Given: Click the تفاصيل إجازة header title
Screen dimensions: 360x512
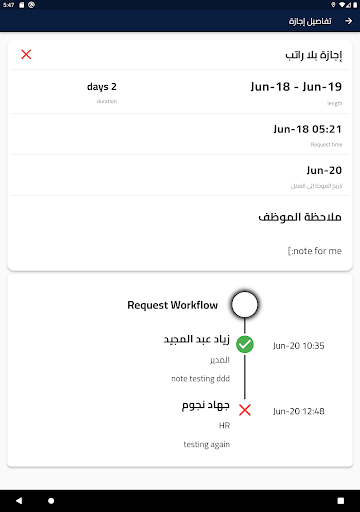Looking at the screenshot, I should point(310,21).
